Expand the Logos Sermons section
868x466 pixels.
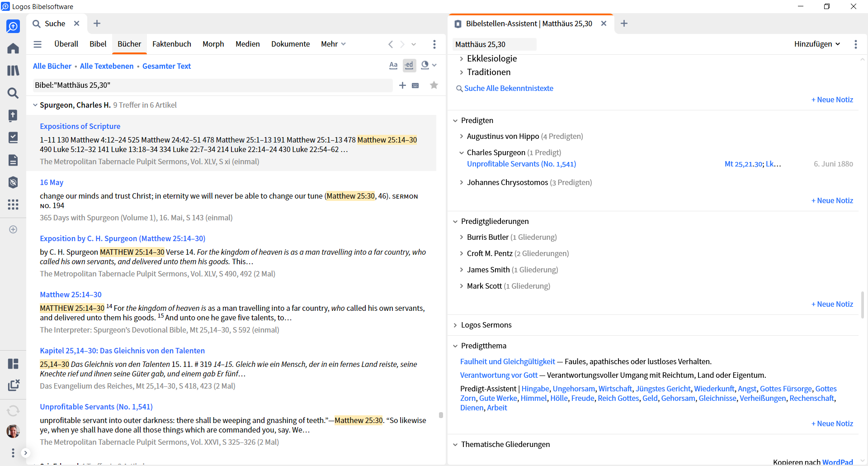[x=455, y=325]
